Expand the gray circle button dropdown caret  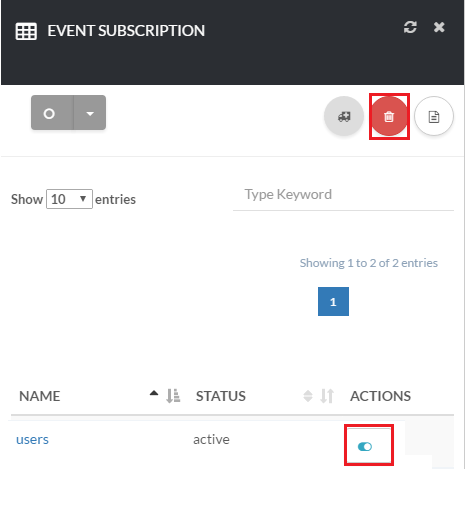(x=90, y=113)
